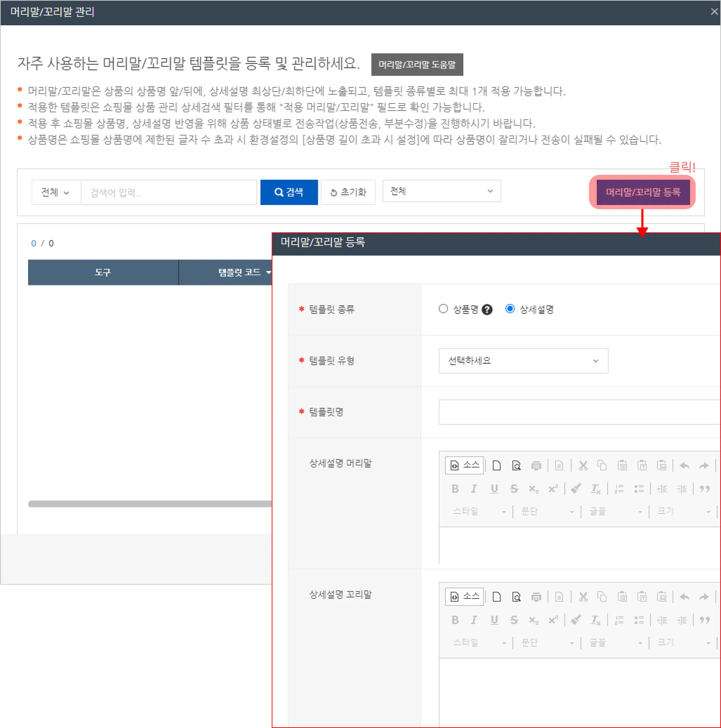The image size is (721, 728).
Task: Click Preview icon in header editor toolbar
Action: click(x=516, y=465)
